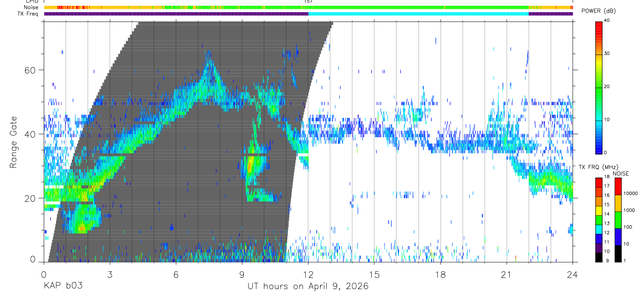Click UT hour axis tick '24'
This screenshot has width=644, height=297.
coord(572,274)
